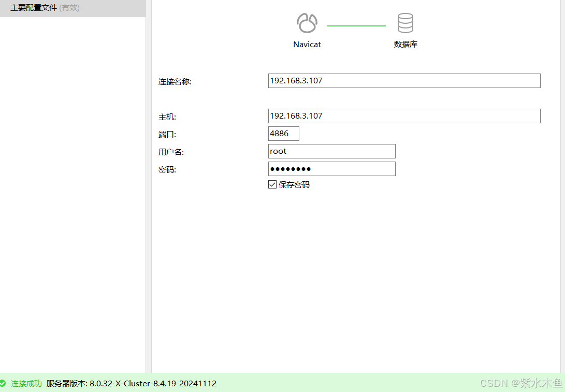Click the Navicat logo icon
The image size is (565, 392).
[x=307, y=23]
